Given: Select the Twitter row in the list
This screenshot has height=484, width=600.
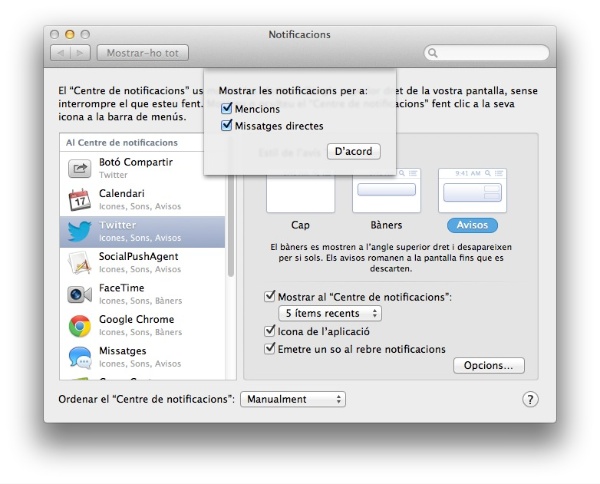Looking at the screenshot, I should (142, 232).
